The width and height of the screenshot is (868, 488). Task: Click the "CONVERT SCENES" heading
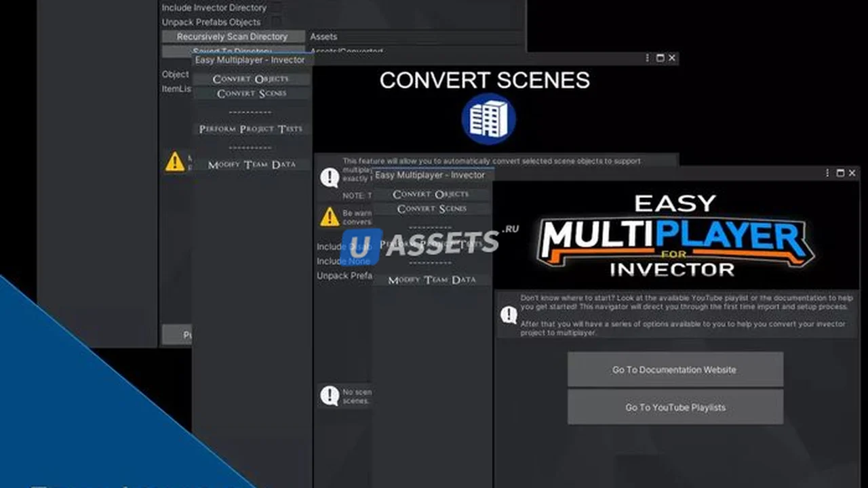[x=484, y=80]
